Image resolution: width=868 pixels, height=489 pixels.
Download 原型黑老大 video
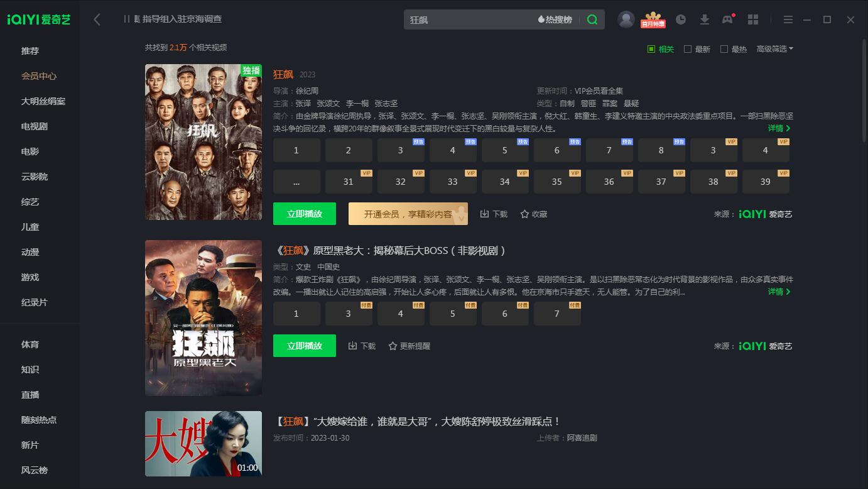coord(362,346)
